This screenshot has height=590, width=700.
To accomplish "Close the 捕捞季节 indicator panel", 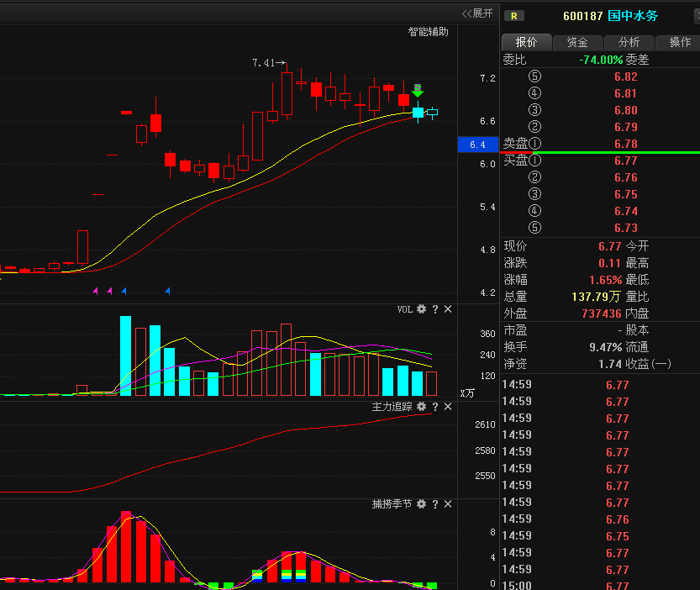I will [448, 504].
